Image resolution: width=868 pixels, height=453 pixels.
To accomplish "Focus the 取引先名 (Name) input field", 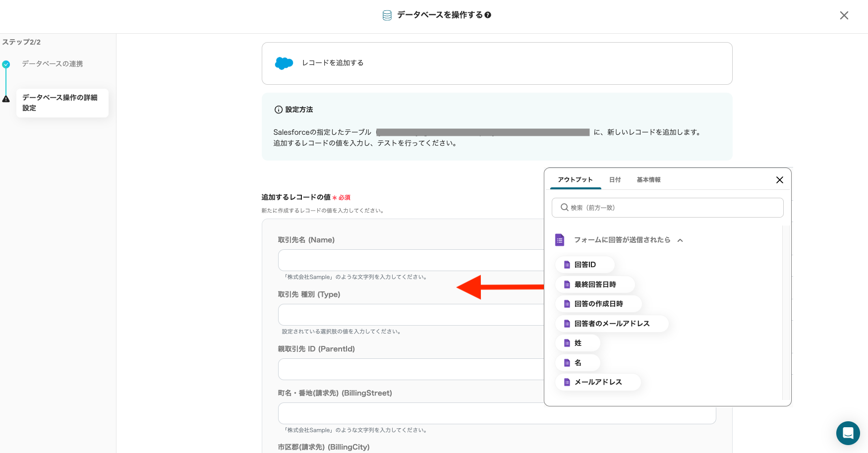I will [410, 260].
